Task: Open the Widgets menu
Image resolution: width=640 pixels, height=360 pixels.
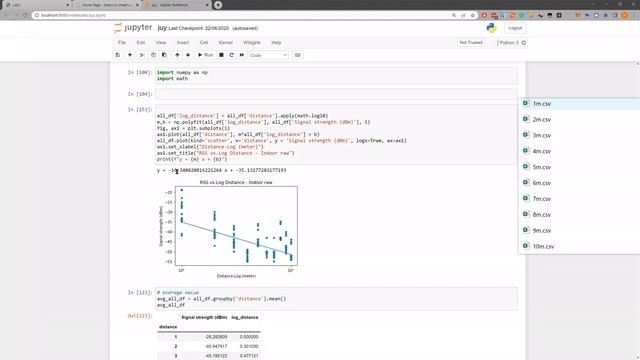Action: point(252,42)
